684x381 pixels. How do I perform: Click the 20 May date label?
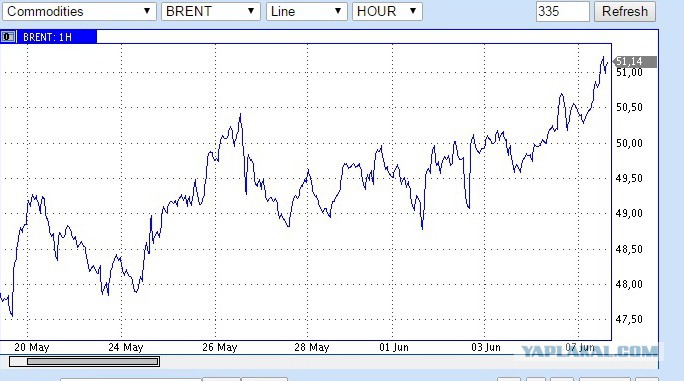(32, 347)
